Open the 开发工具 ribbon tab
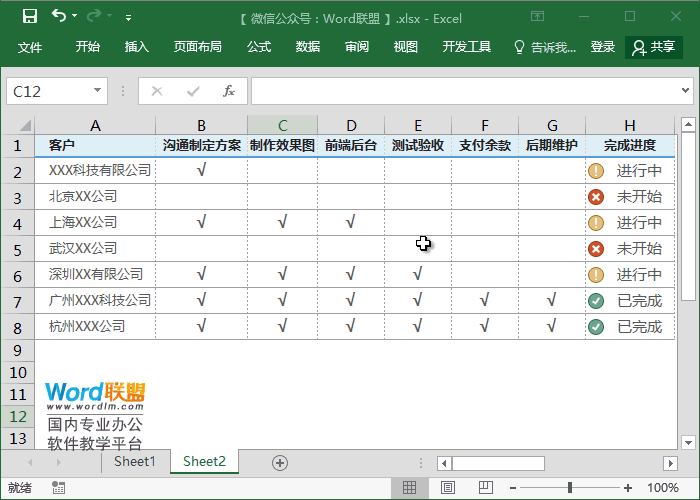The image size is (700, 500). click(x=467, y=46)
